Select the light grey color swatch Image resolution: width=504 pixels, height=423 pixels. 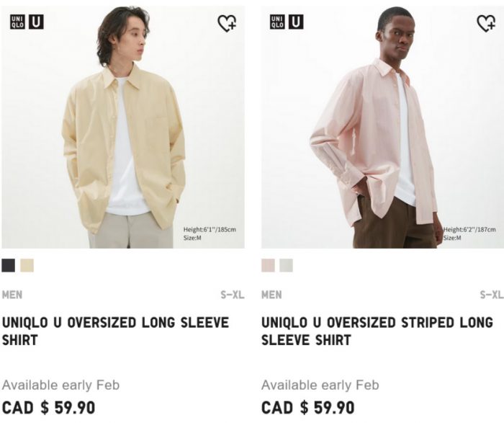click(x=286, y=265)
